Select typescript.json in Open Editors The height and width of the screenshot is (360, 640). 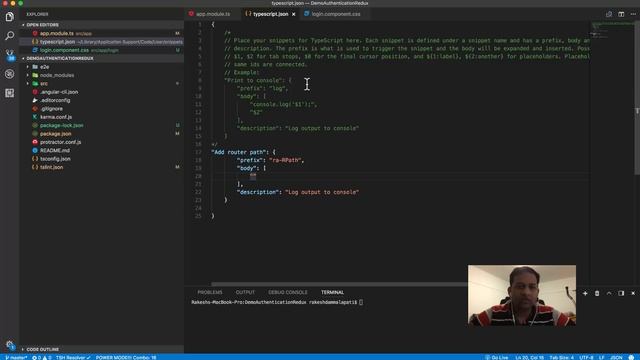102,42
